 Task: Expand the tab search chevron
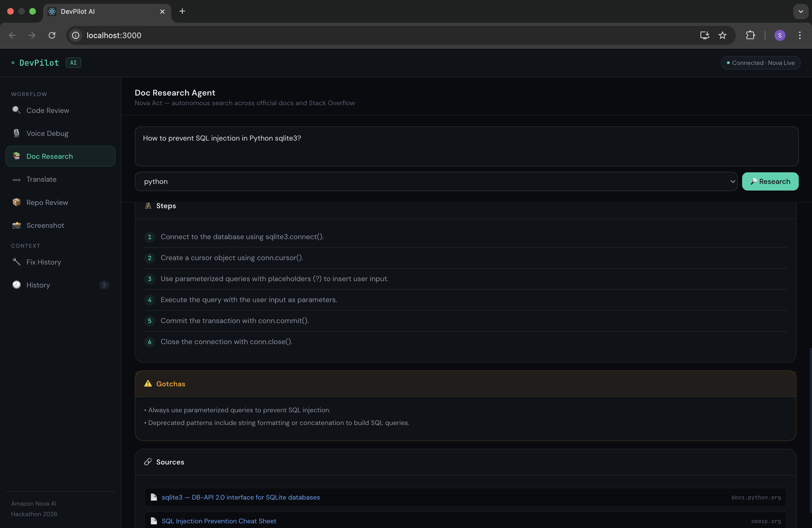coord(800,11)
